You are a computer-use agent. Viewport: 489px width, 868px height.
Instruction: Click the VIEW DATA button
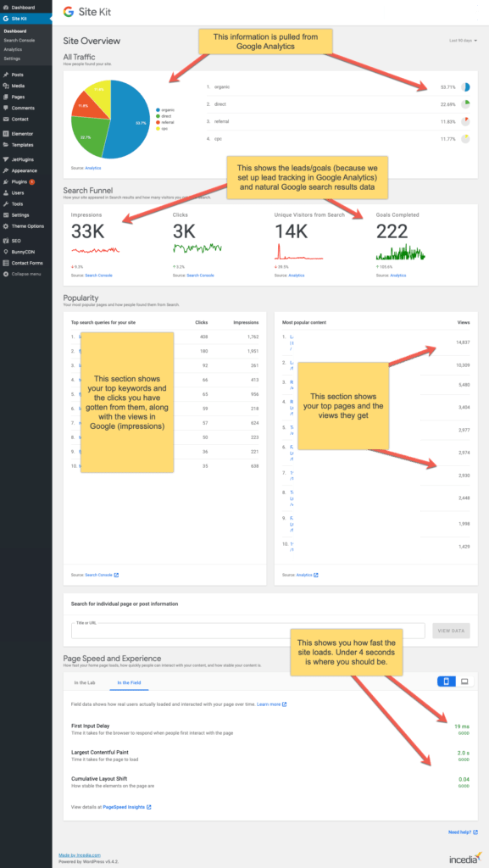(452, 631)
